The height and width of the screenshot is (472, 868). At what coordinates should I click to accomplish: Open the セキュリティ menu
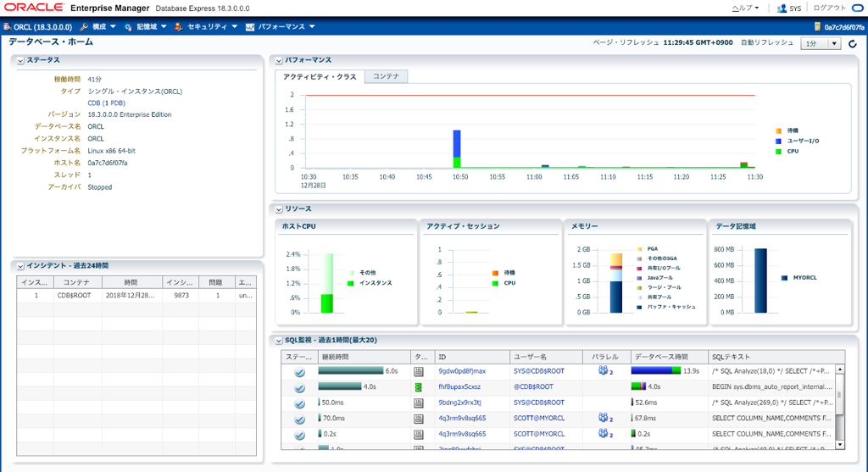click(212, 26)
